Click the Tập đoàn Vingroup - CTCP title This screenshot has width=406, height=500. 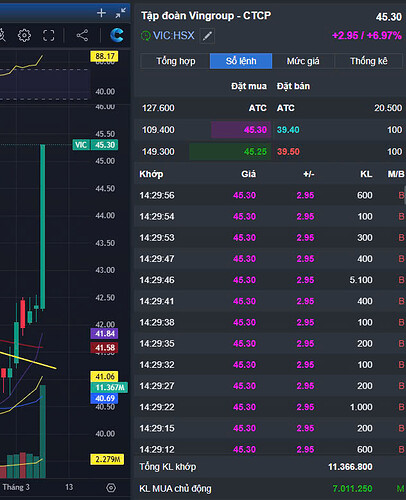pos(206,16)
